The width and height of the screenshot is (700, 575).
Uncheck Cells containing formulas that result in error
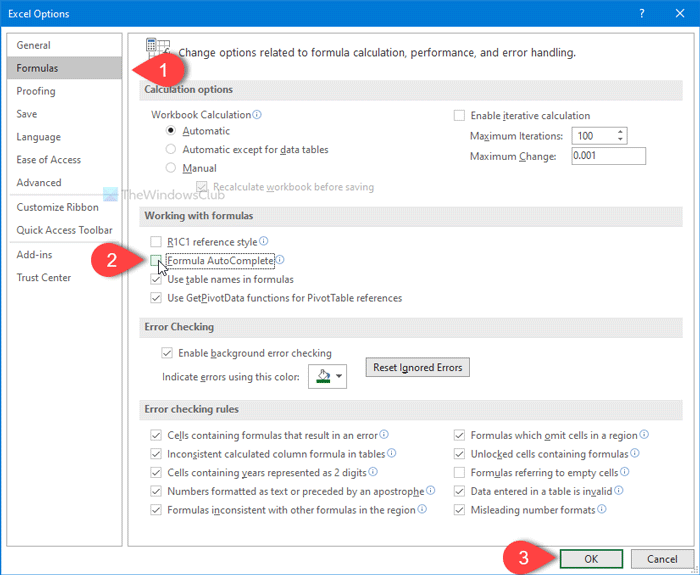point(156,435)
